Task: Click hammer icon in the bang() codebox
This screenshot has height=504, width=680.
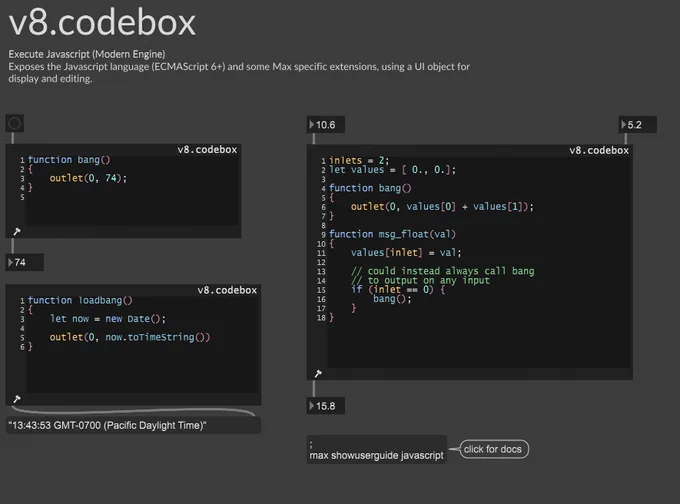Action: pos(16,232)
